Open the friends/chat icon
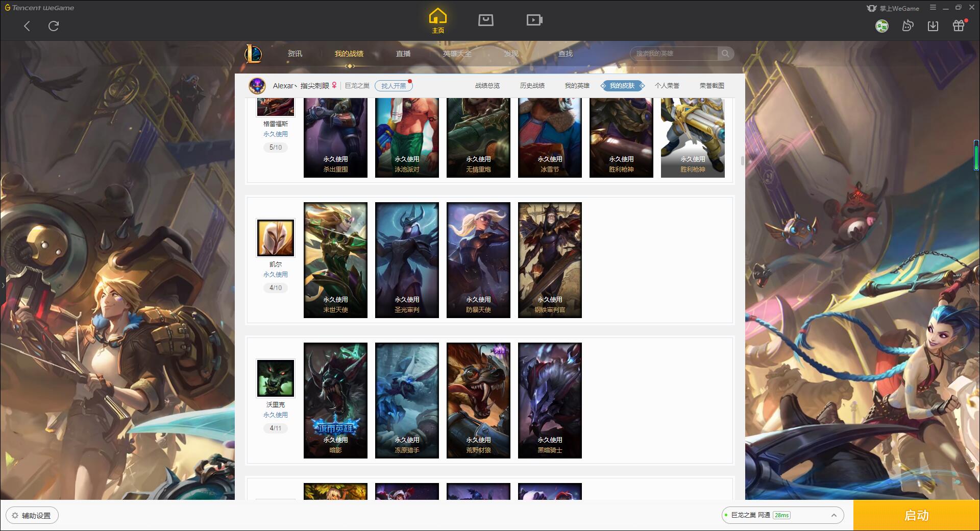This screenshot has width=980, height=531. 908,26
